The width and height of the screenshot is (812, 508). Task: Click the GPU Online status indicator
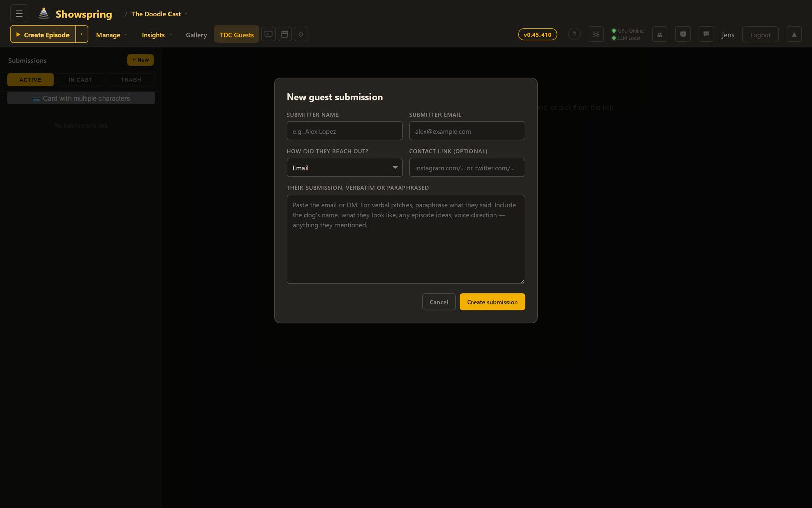[628, 31]
